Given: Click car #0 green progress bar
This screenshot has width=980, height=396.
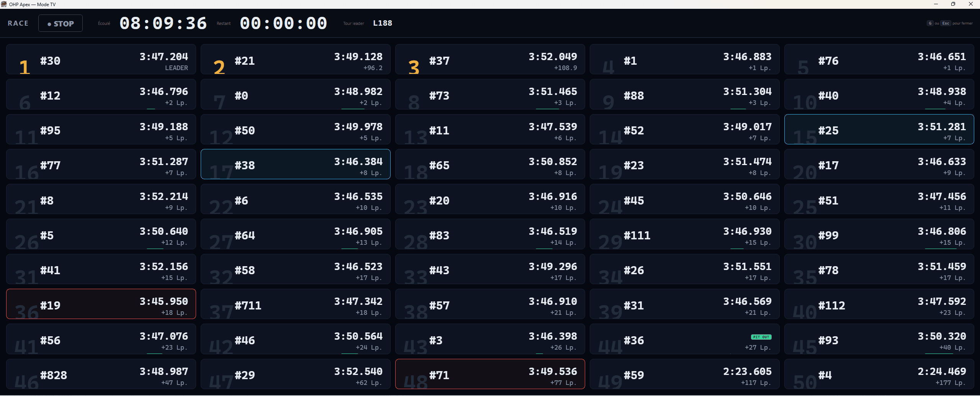Looking at the screenshot, I should [353, 109].
